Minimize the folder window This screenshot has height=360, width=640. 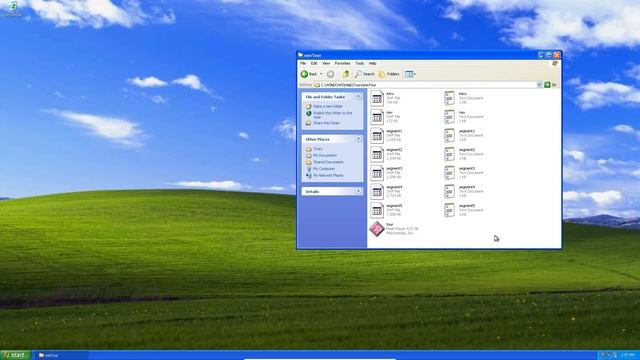point(541,55)
